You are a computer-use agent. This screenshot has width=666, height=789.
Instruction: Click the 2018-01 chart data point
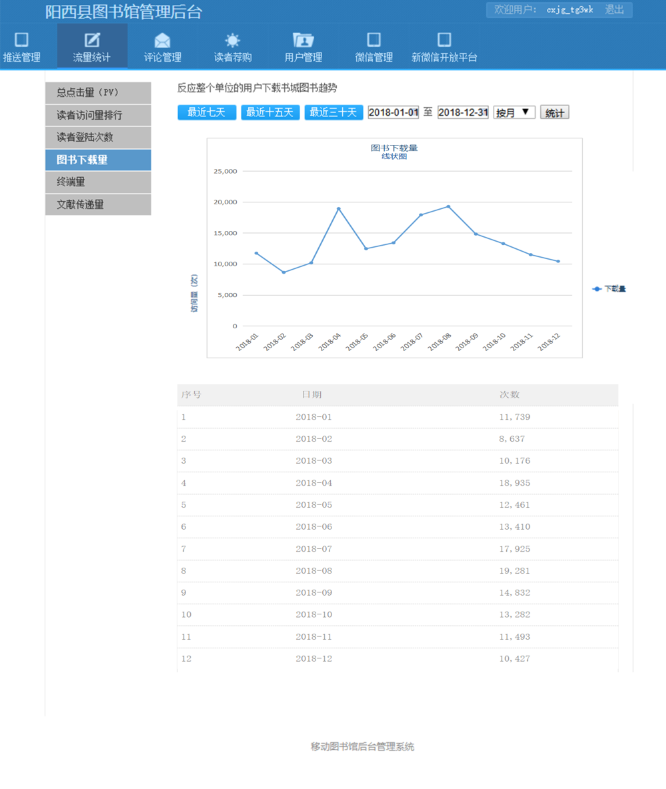[x=257, y=253]
